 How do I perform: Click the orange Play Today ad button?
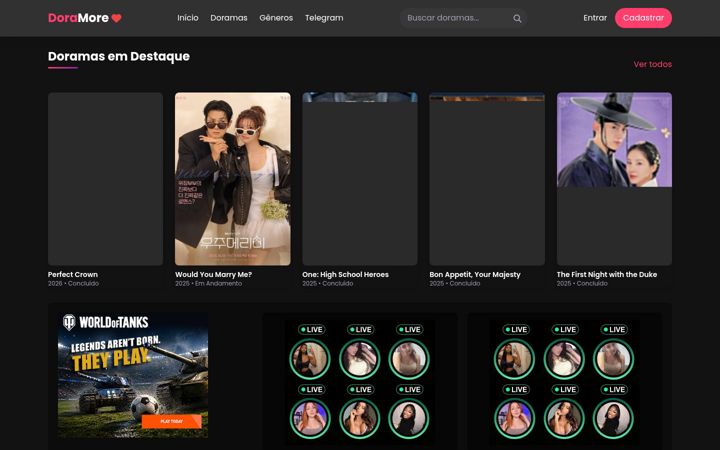[x=171, y=421]
